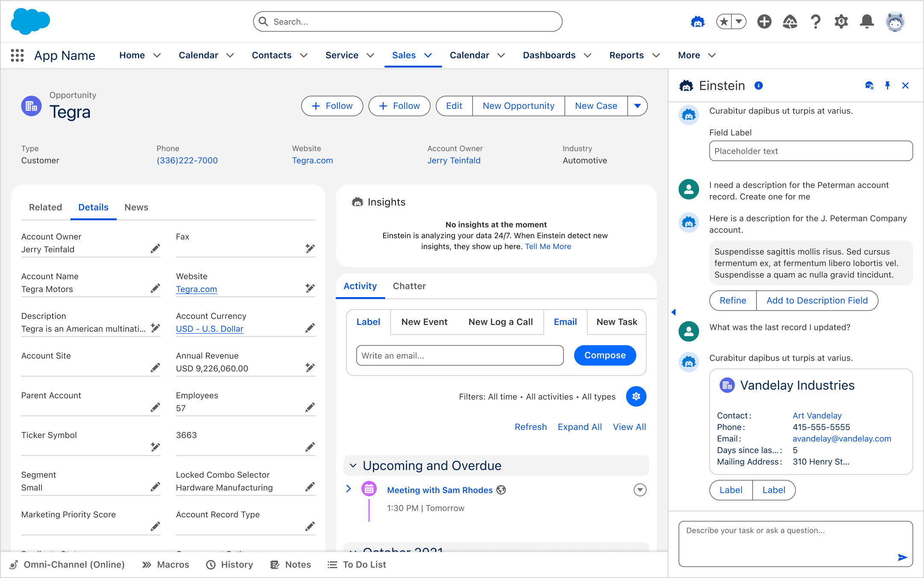Pin the Einstein panel
Image resolution: width=924 pixels, height=578 pixels.
click(x=888, y=86)
